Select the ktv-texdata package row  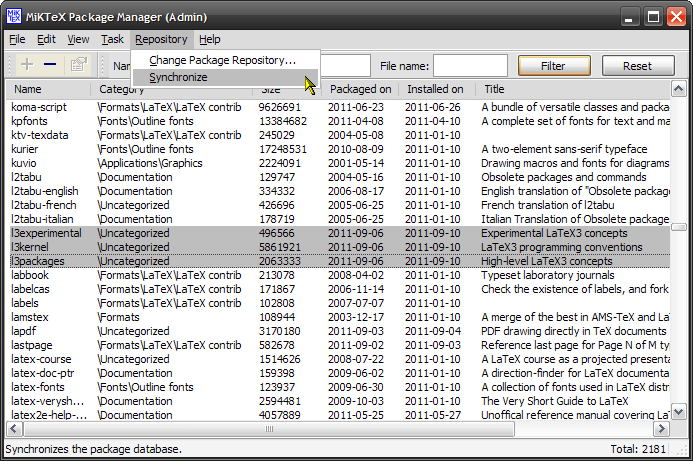(x=339, y=135)
